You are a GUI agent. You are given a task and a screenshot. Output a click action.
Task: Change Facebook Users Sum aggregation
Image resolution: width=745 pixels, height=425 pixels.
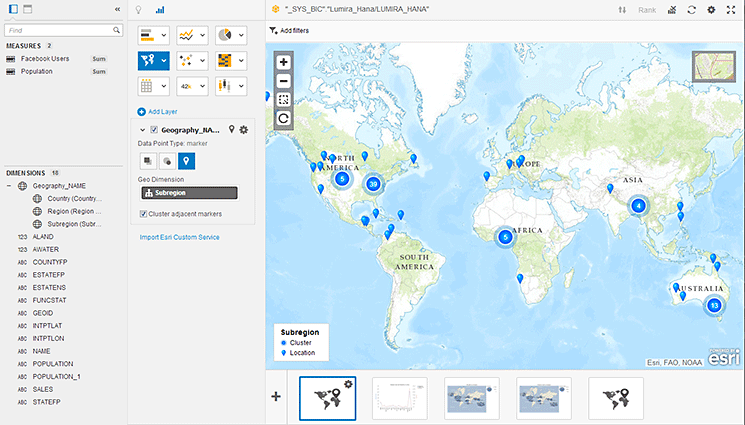[x=99, y=59]
